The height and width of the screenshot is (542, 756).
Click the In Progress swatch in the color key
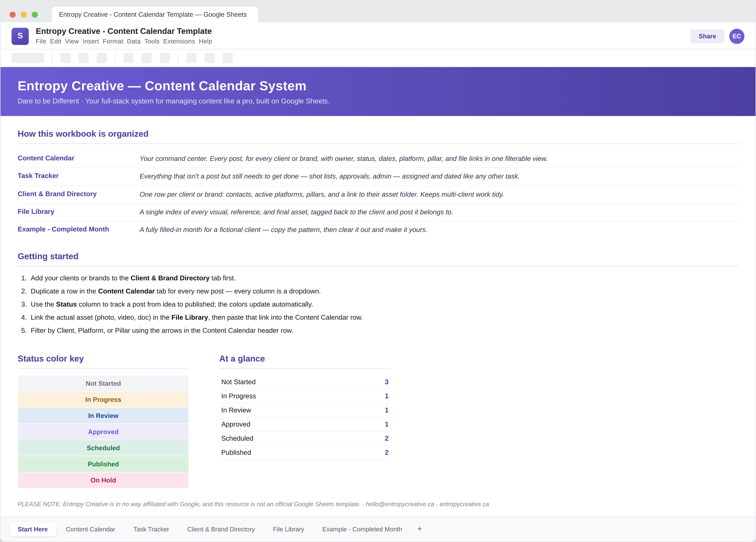pos(103,400)
